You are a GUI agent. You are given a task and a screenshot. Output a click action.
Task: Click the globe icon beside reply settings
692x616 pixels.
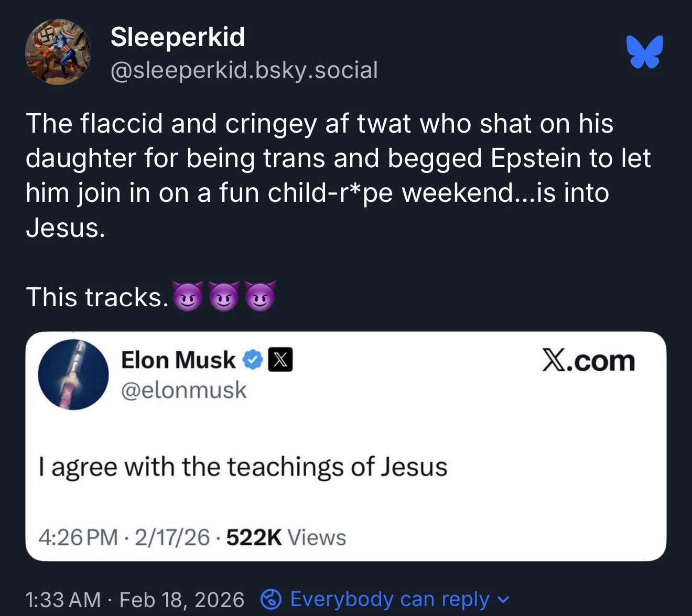tap(271, 599)
